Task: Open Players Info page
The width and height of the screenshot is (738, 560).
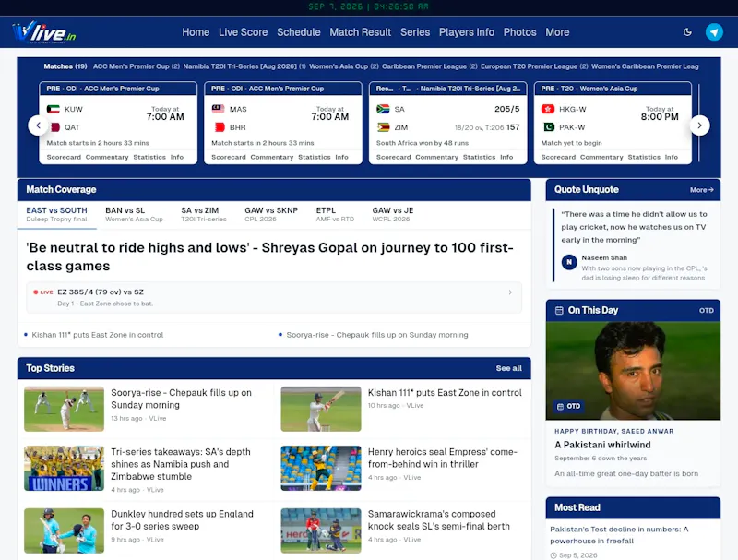Action: pyautogui.click(x=467, y=32)
